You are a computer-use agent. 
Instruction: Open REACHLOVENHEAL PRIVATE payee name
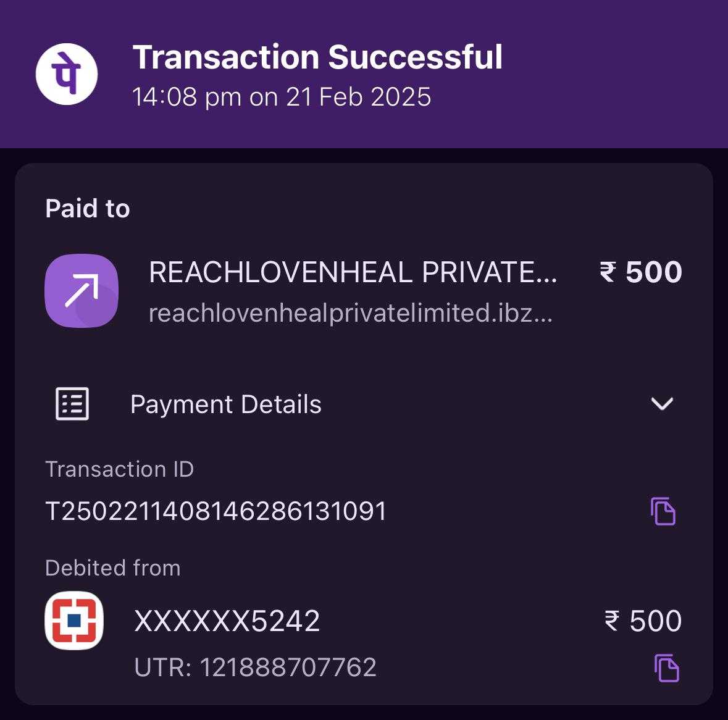(x=353, y=272)
